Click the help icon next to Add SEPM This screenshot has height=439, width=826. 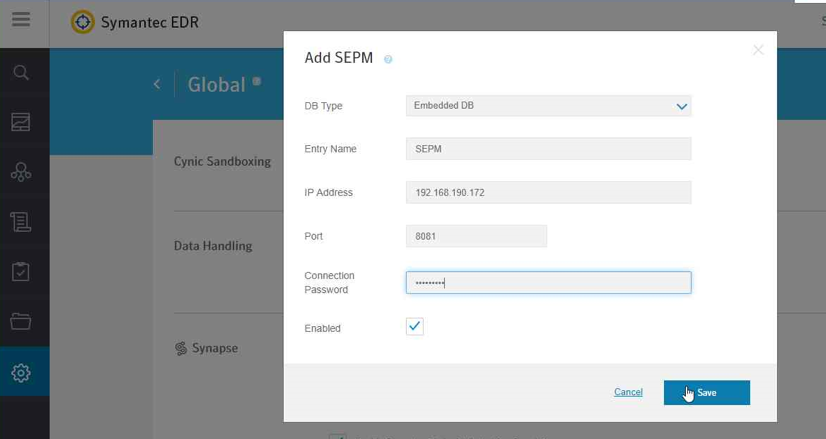pos(388,60)
